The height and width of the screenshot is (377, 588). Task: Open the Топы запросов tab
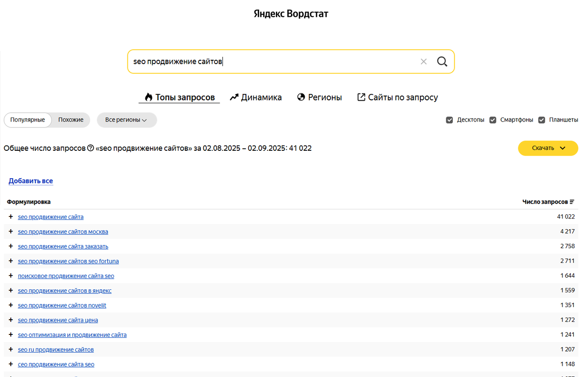(179, 97)
